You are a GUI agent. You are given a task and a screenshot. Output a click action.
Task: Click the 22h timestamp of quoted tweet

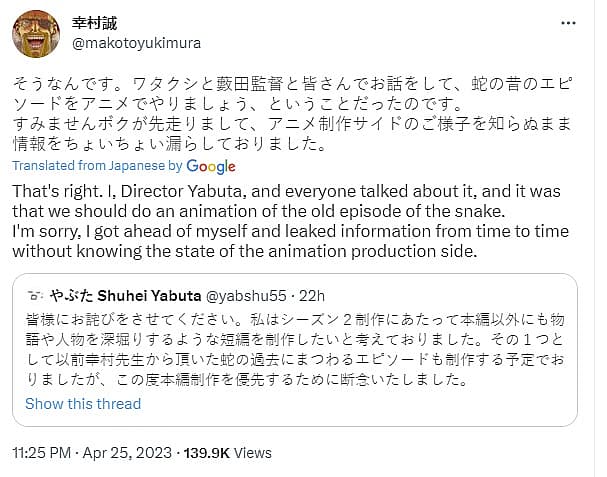point(312,296)
